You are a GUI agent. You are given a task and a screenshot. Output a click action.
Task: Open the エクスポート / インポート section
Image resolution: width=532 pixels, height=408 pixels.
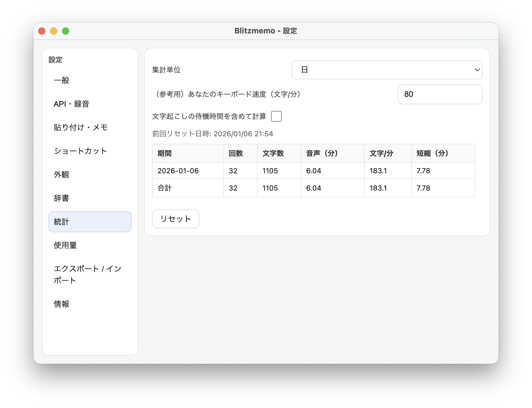pos(87,274)
